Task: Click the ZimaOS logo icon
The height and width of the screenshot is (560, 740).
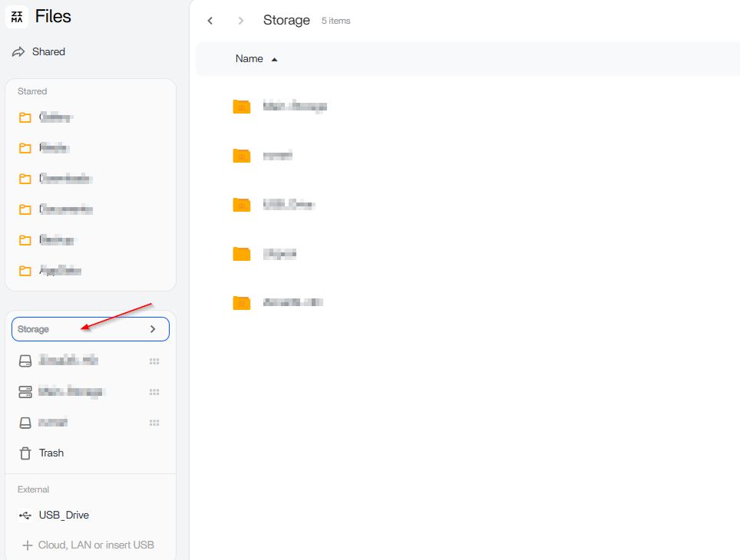Action: pos(17,17)
